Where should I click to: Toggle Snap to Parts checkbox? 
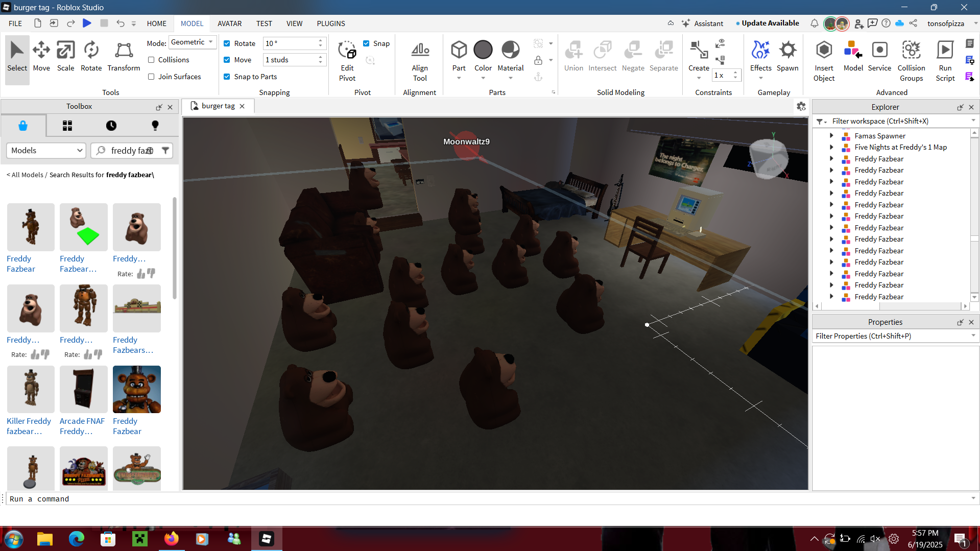pos(227,77)
